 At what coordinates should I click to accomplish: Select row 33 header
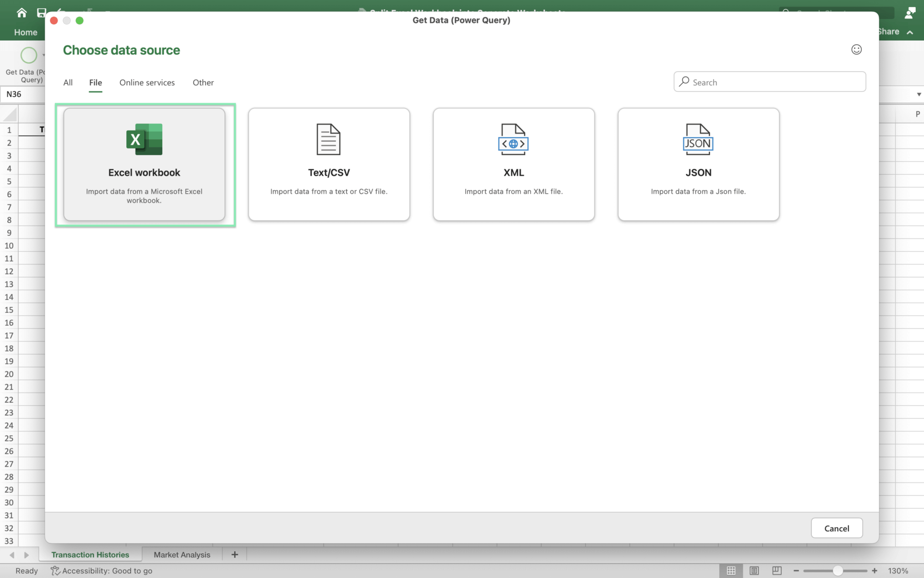[x=9, y=540]
